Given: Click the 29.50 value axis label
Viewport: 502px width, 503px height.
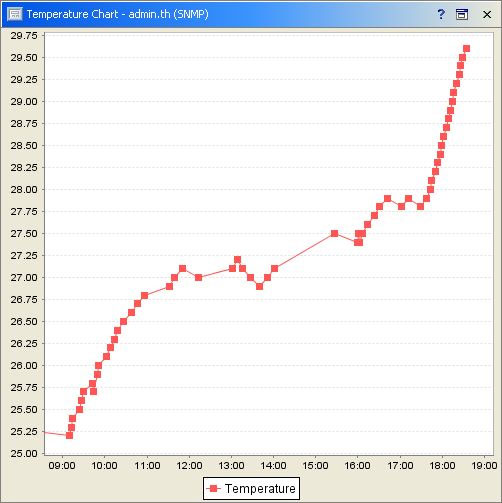Looking at the screenshot, I should (x=24, y=58).
